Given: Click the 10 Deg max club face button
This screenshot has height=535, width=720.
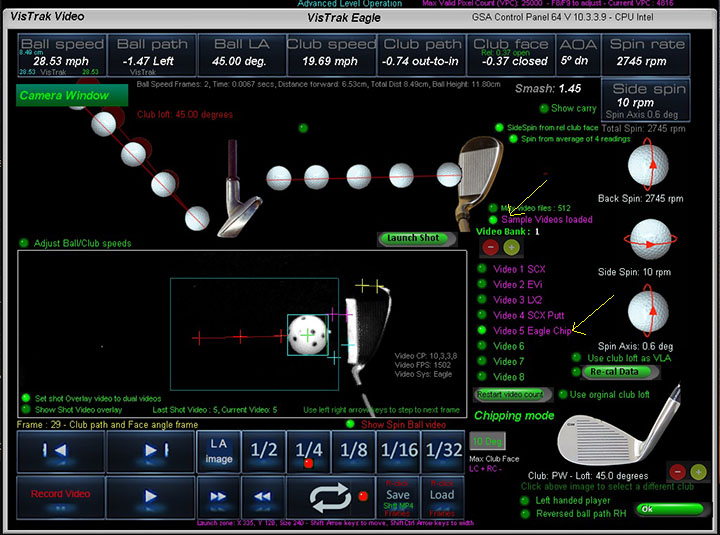Looking at the screenshot, I should pyautogui.click(x=487, y=441).
